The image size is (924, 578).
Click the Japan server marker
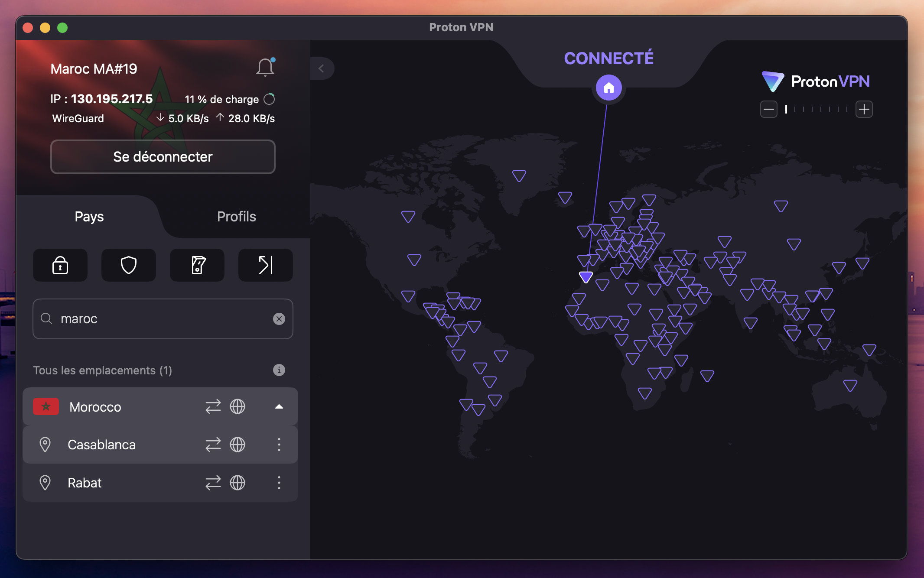tap(862, 263)
